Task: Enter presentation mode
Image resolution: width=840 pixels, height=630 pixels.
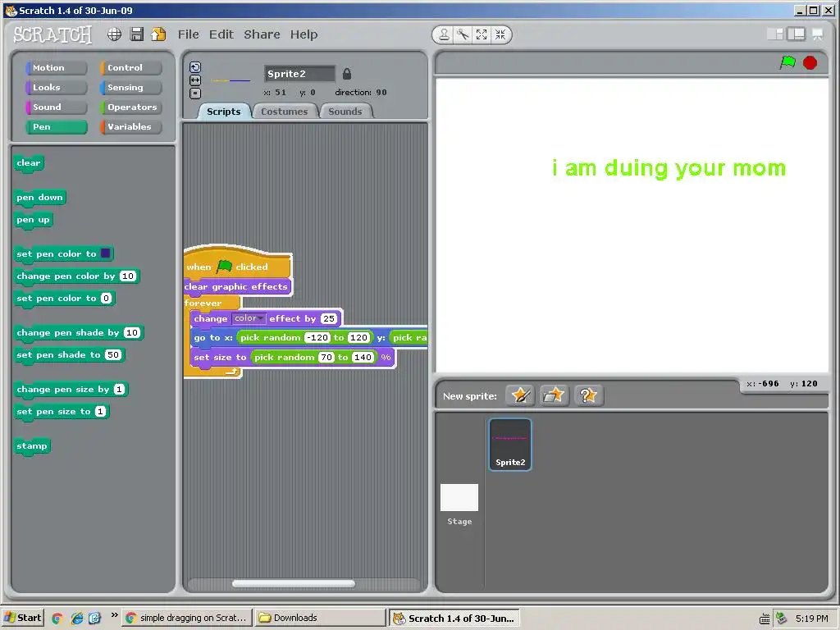Action: pos(818,34)
